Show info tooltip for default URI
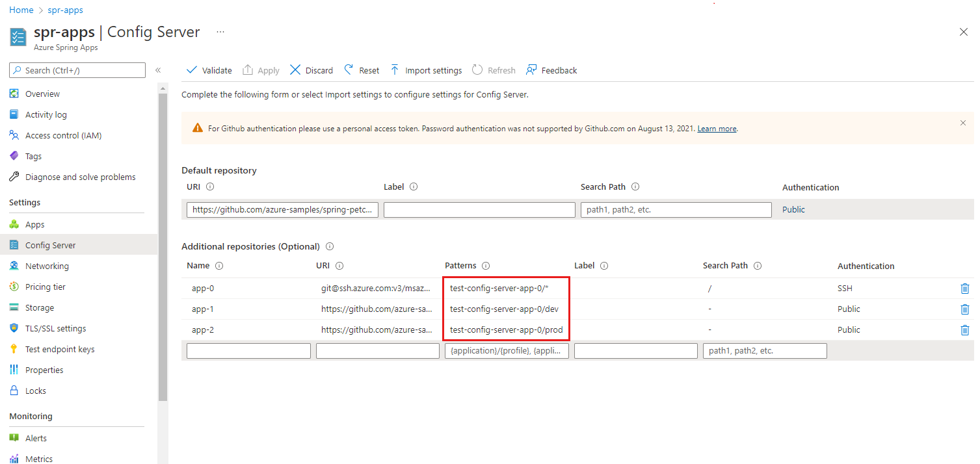This screenshot has height=464, width=980. point(209,187)
